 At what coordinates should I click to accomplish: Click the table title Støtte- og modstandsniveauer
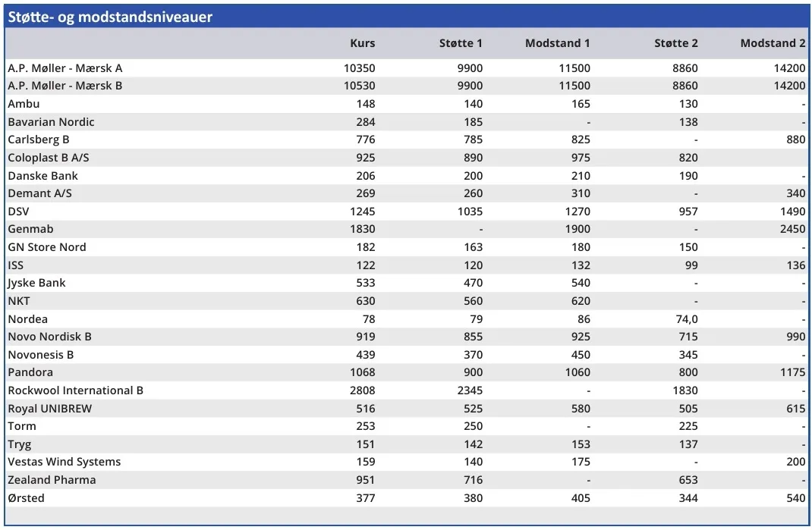tap(110, 17)
